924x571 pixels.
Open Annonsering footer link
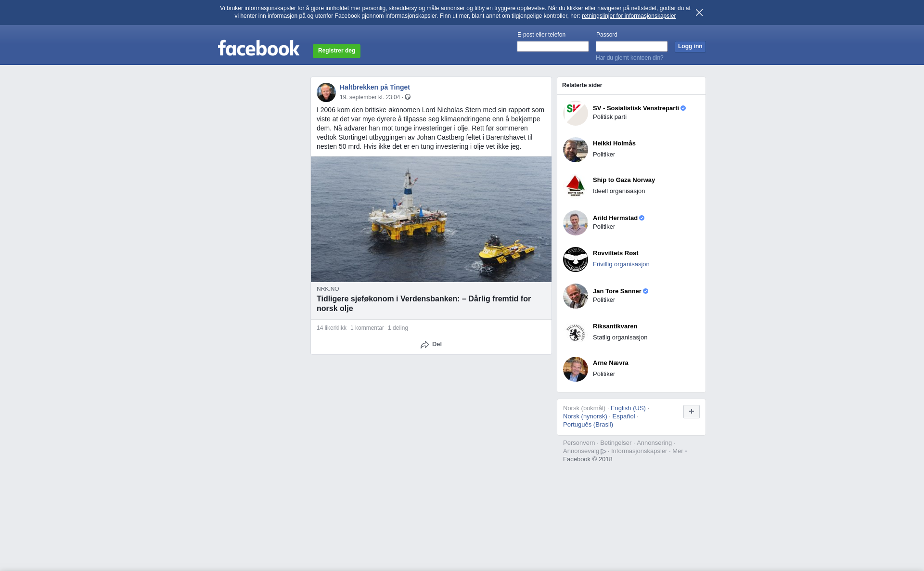(654, 443)
